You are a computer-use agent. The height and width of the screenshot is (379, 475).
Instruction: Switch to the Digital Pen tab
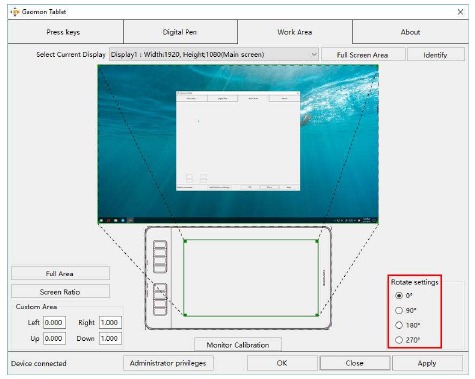180,32
